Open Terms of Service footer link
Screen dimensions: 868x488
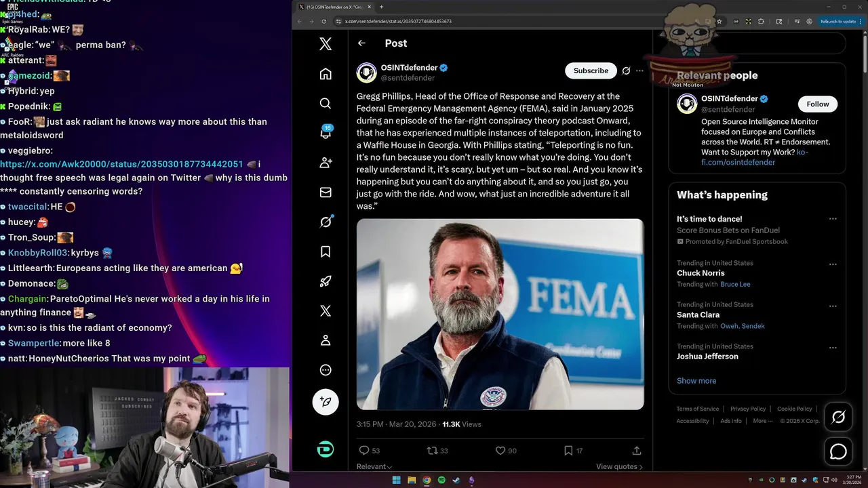tap(697, 409)
